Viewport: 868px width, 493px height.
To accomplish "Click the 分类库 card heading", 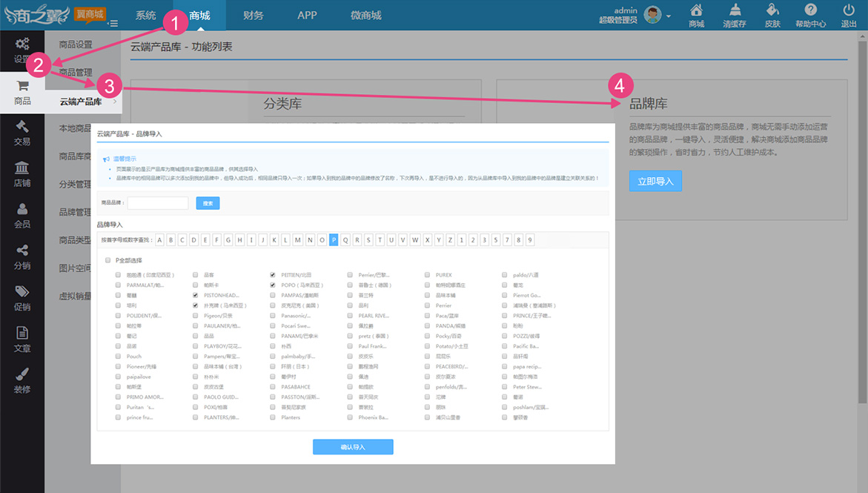I will click(282, 104).
